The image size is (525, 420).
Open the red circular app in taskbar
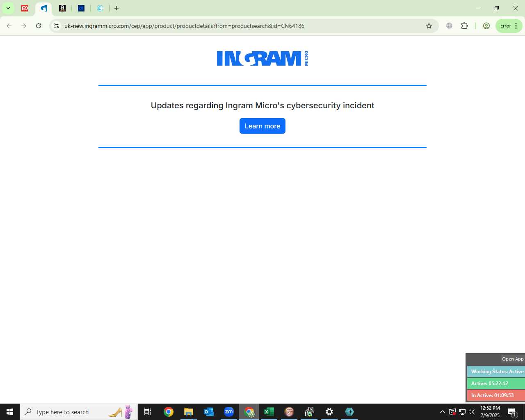click(x=289, y=412)
